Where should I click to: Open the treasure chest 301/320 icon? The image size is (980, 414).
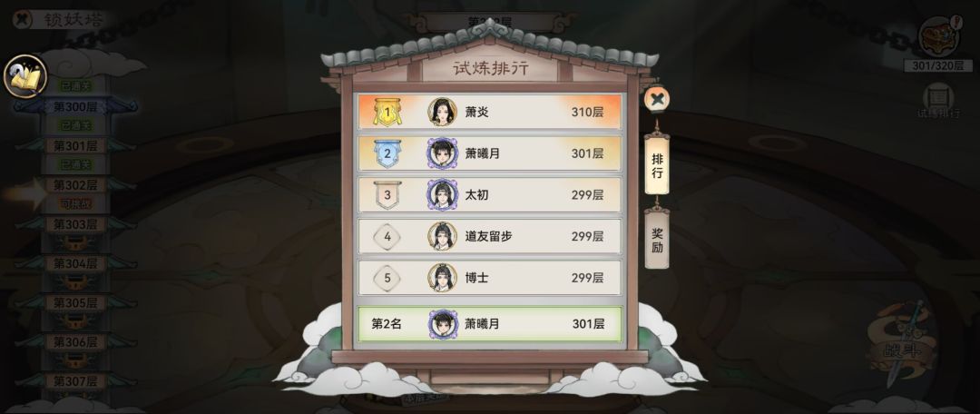(938, 37)
